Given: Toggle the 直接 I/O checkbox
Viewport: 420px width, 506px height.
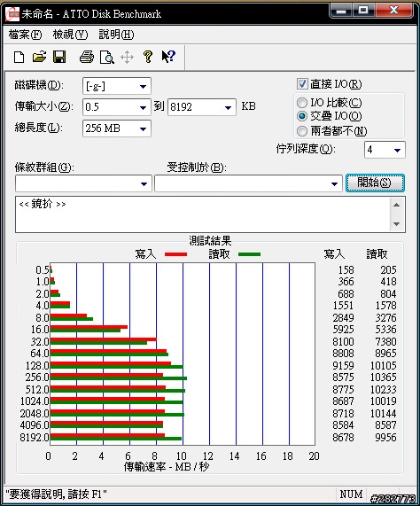Looking at the screenshot, I should (x=302, y=84).
